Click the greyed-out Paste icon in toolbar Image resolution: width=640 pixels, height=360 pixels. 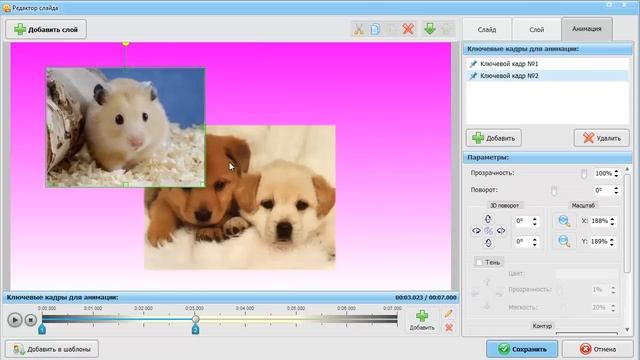click(392, 29)
